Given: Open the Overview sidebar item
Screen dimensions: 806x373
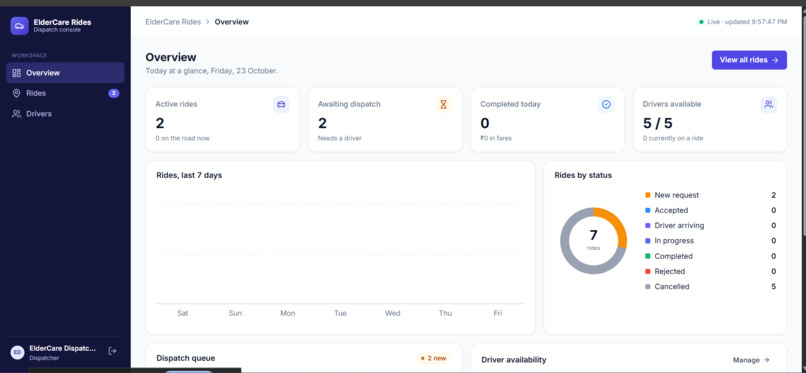Looking at the screenshot, I should [65, 73].
